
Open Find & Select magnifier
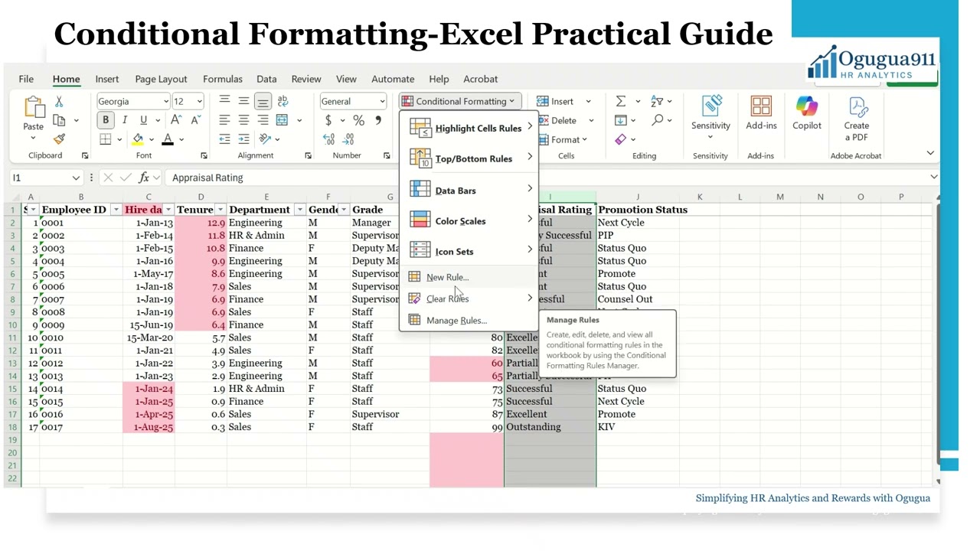click(657, 120)
